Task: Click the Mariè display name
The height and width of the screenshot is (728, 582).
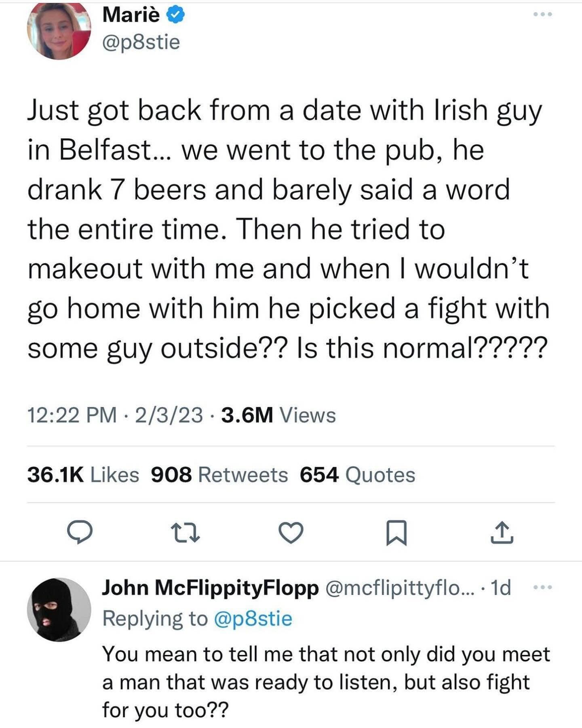Action: coord(131,15)
